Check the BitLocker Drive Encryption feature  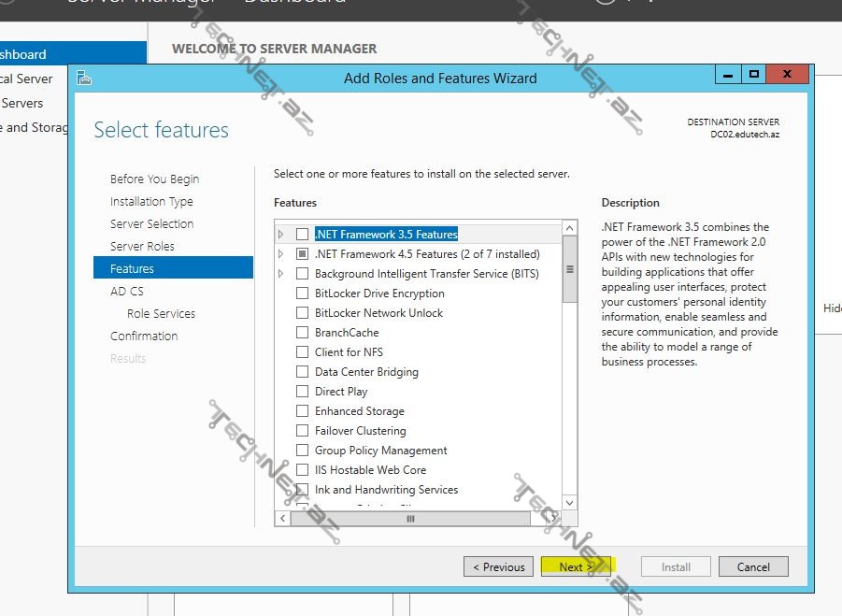[302, 294]
